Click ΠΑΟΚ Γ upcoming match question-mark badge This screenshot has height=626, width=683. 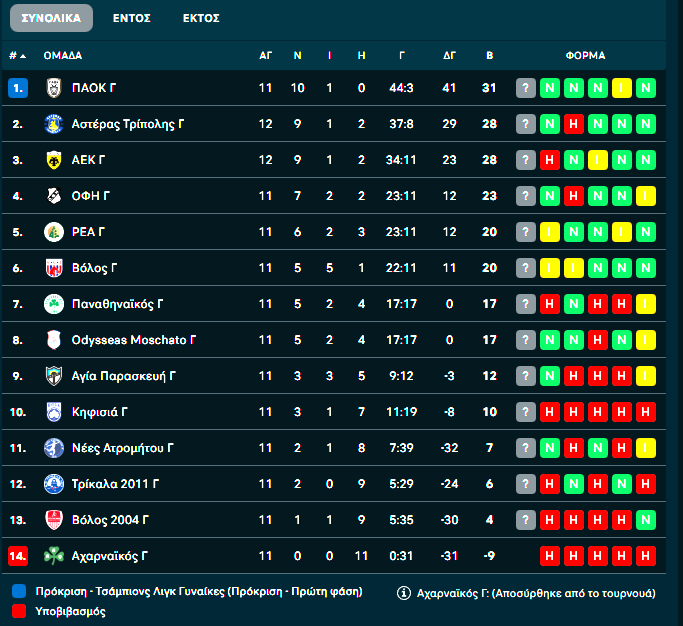[x=526, y=88]
